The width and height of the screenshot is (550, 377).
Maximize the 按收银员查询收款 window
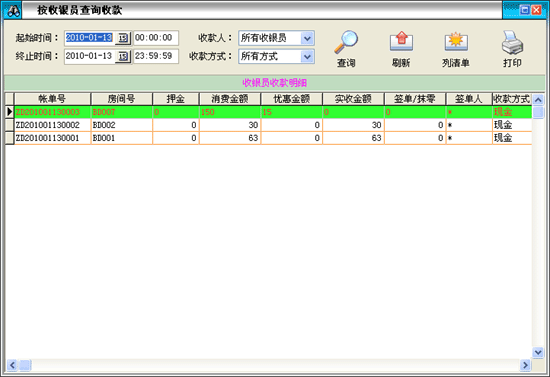tap(524, 10)
